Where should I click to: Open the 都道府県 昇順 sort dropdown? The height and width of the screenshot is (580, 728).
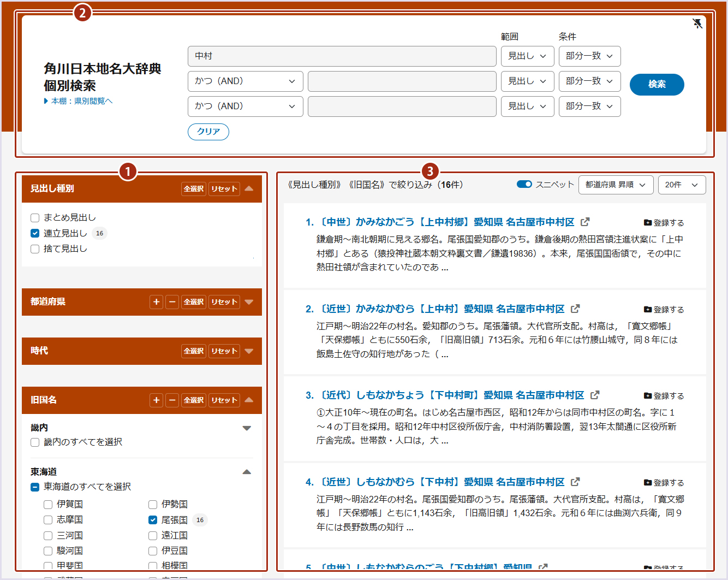click(616, 185)
